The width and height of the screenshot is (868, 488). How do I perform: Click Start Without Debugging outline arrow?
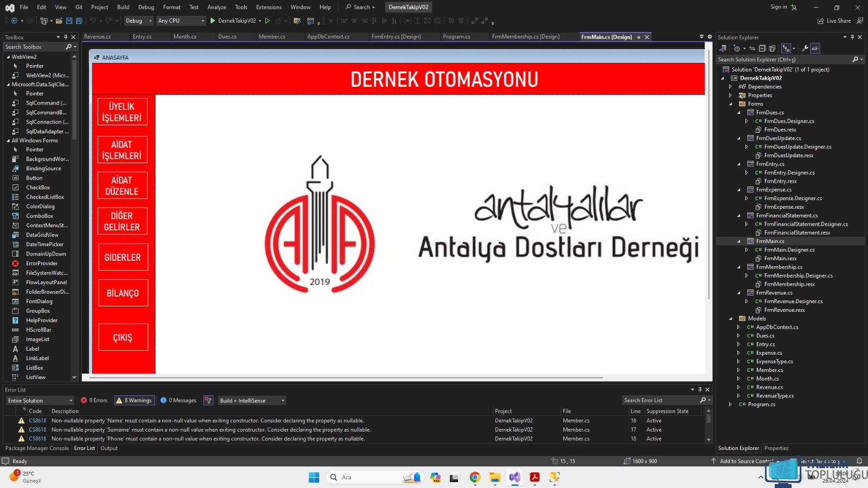pos(267,21)
